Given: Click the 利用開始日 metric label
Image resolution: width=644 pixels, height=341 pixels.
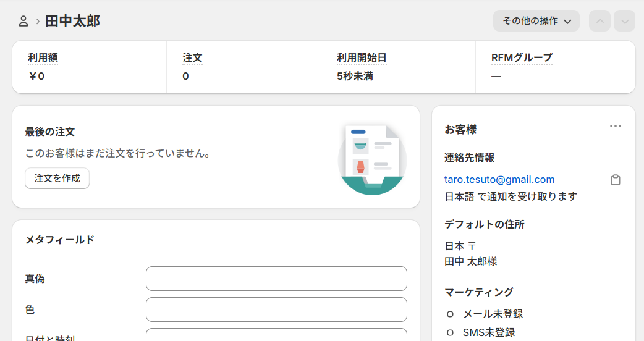Looking at the screenshot, I should (x=362, y=58).
